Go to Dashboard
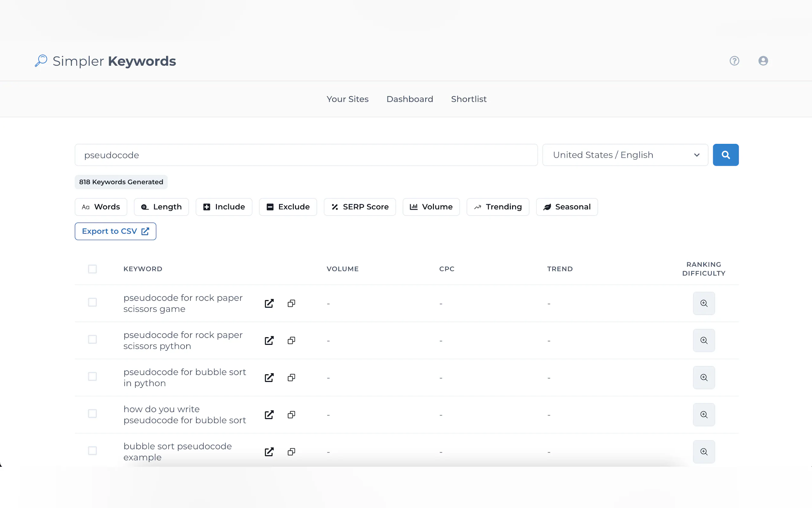The width and height of the screenshot is (812, 508). (x=410, y=99)
